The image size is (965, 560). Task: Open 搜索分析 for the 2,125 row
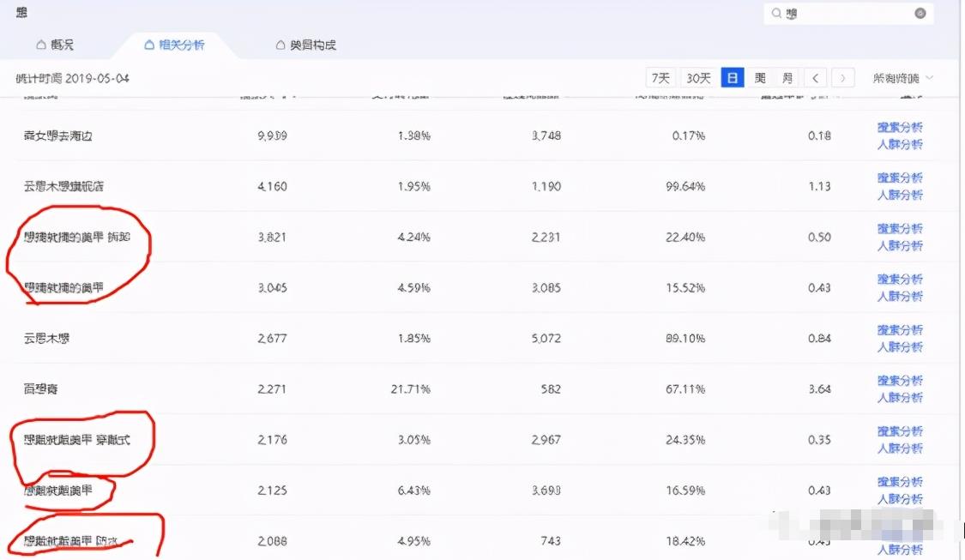point(900,482)
